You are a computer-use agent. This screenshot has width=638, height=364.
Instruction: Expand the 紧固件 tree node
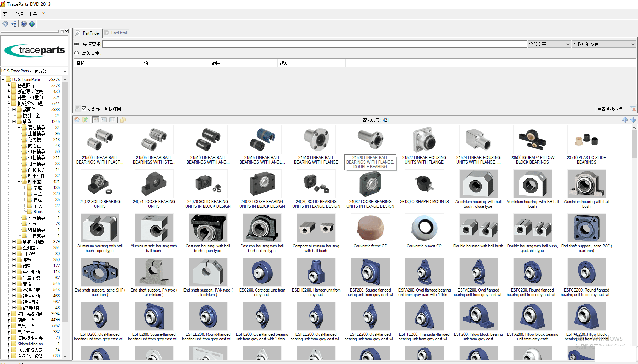tap(14, 110)
